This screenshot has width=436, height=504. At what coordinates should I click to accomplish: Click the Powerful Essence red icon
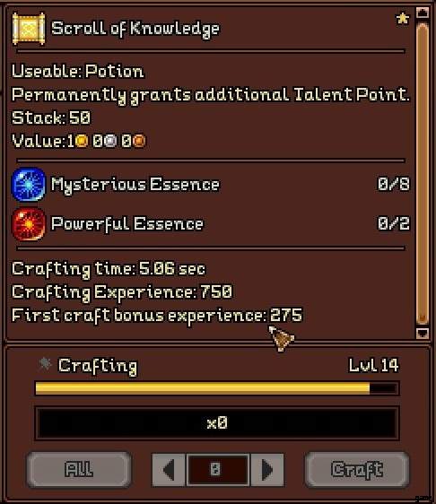pos(29,224)
